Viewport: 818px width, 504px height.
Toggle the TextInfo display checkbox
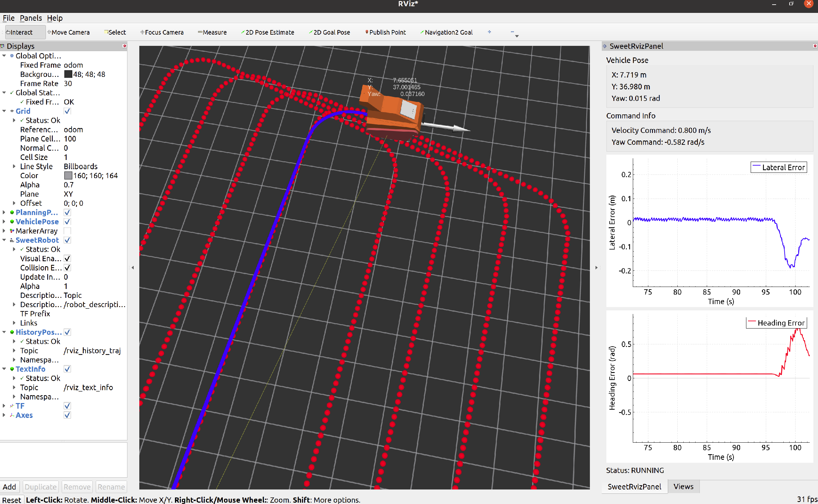pyautogui.click(x=67, y=369)
